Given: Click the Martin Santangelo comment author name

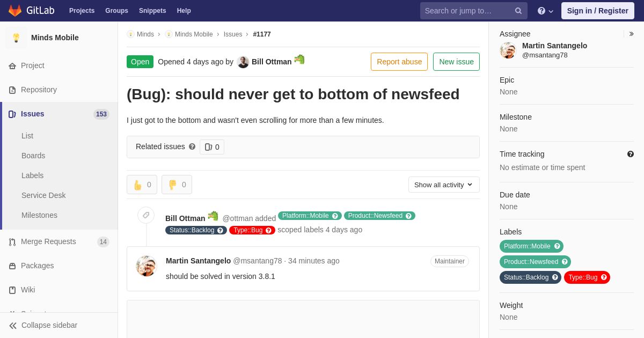Looking at the screenshot, I should [x=198, y=261].
